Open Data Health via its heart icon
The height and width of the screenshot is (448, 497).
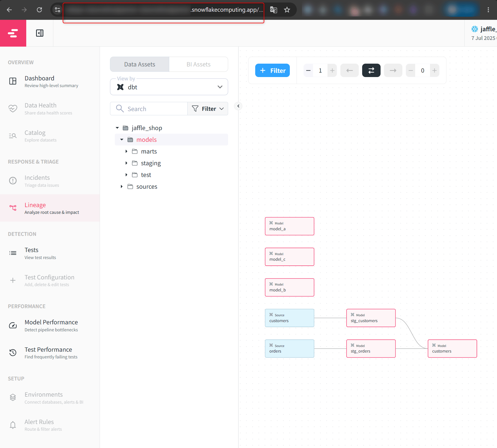13,109
